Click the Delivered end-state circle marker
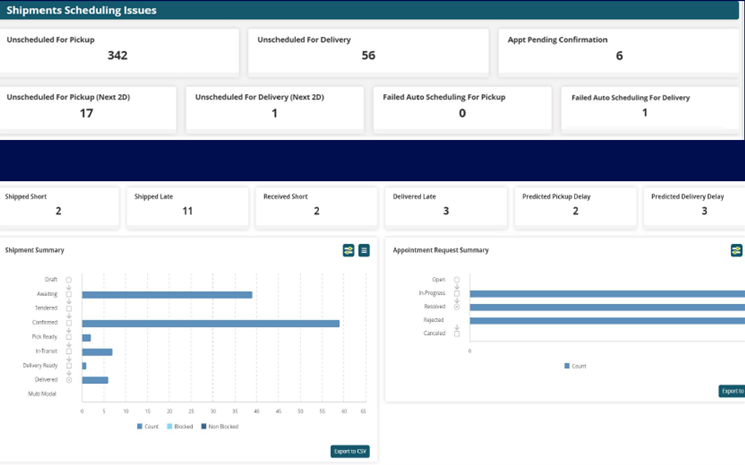745x465 pixels. pyautogui.click(x=69, y=380)
